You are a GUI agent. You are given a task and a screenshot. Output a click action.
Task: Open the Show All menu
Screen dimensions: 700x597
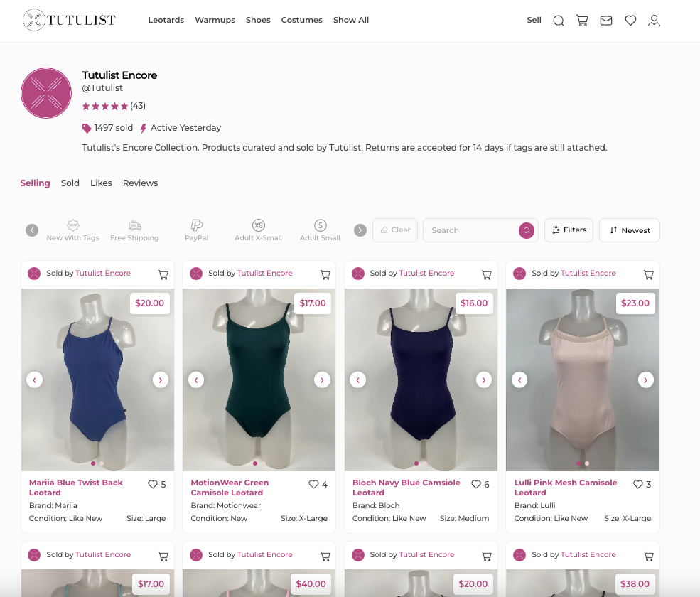point(351,20)
